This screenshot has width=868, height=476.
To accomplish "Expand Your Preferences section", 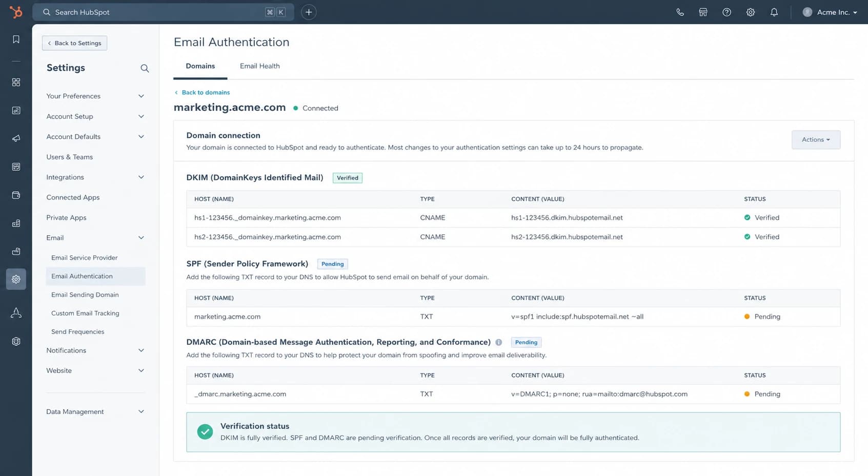I will tap(95, 96).
